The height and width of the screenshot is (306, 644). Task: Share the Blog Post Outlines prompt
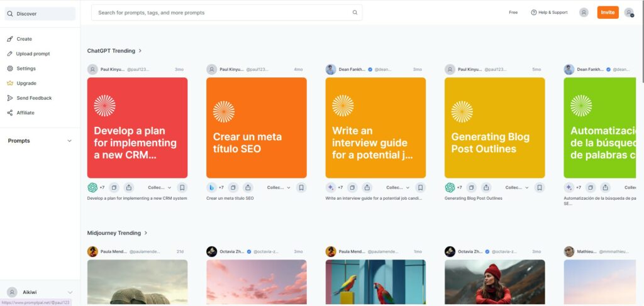486,187
